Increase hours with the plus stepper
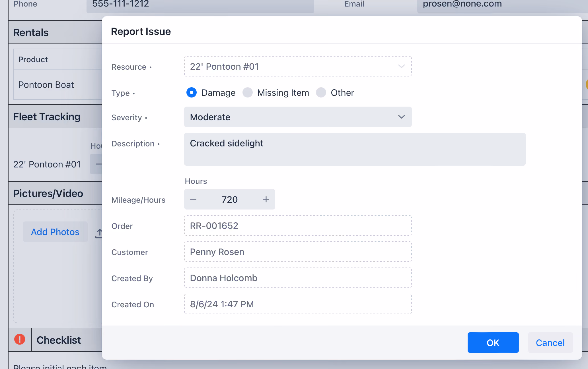Screen dimensions: 588x369 click(266, 200)
